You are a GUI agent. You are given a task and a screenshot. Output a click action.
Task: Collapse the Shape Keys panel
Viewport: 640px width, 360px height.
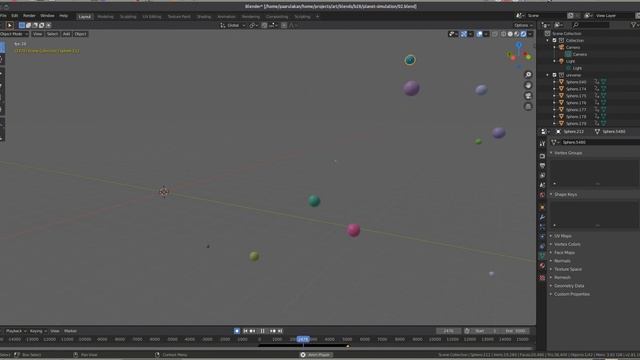[x=565, y=195]
